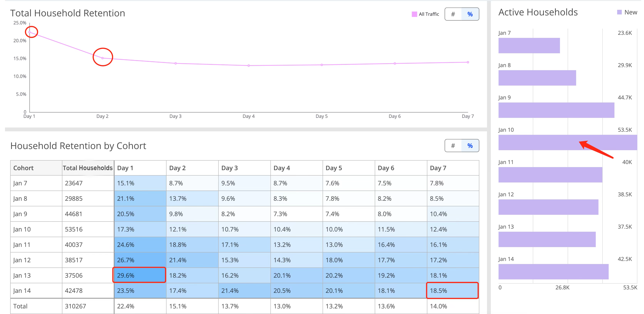
Task: Toggle cohort table to # values
Action: (453, 146)
